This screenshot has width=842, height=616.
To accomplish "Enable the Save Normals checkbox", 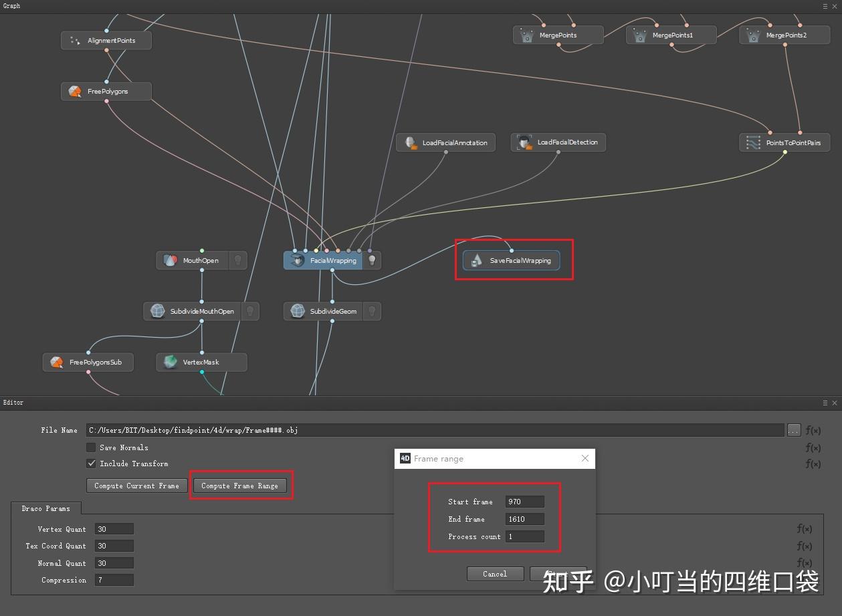I will (x=91, y=447).
